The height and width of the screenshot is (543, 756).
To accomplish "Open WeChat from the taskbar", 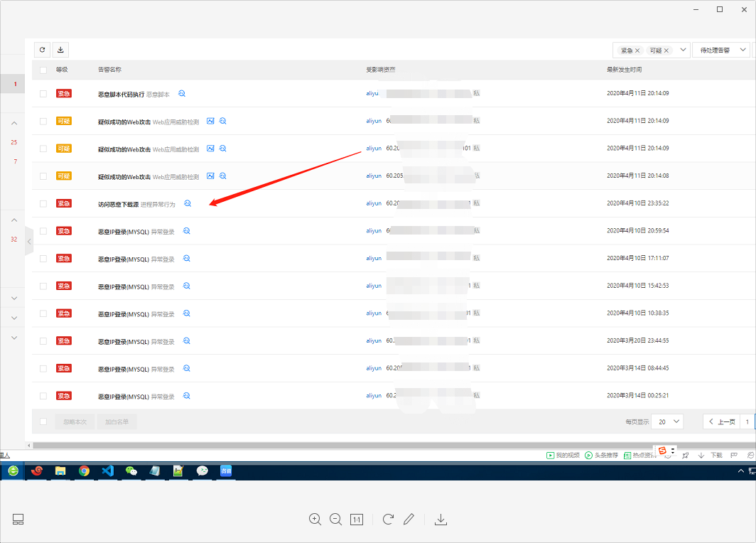I will (x=131, y=471).
